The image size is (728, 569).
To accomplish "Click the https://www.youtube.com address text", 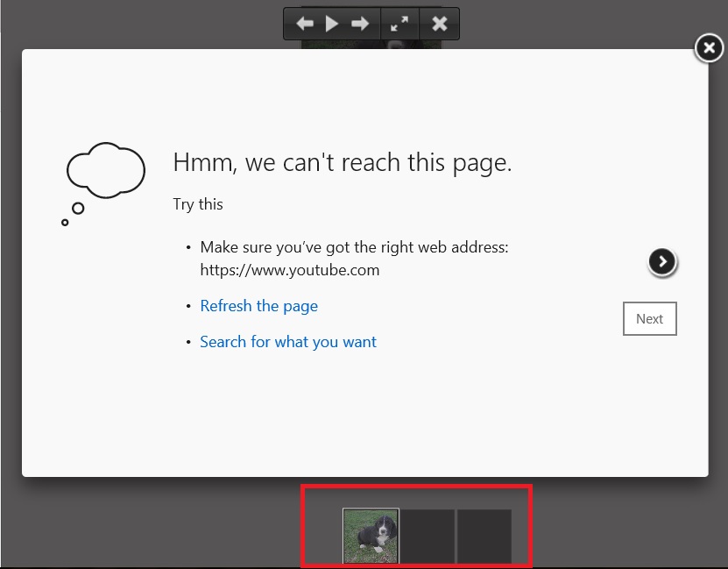I will coord(290,270).
